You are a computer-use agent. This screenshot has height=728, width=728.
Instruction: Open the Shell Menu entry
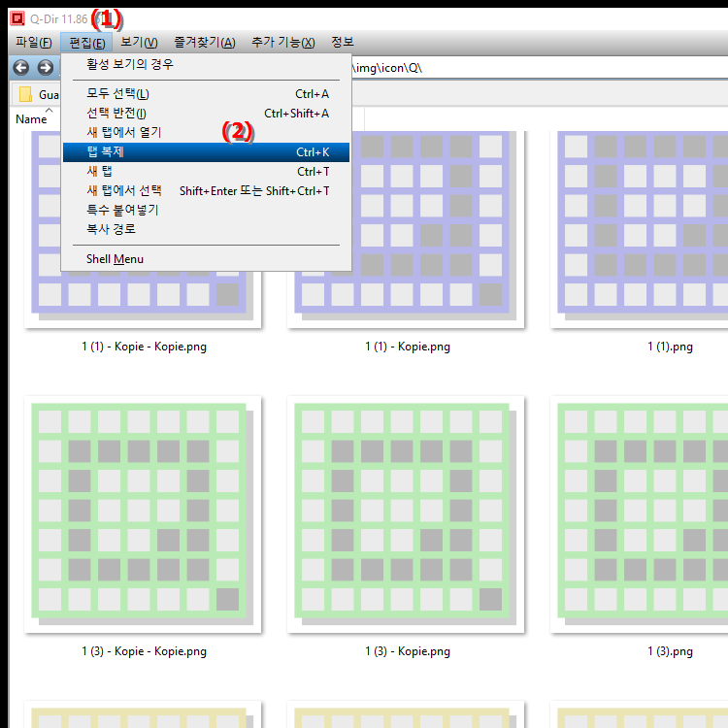pyautogui.click(x=206, y=259)
